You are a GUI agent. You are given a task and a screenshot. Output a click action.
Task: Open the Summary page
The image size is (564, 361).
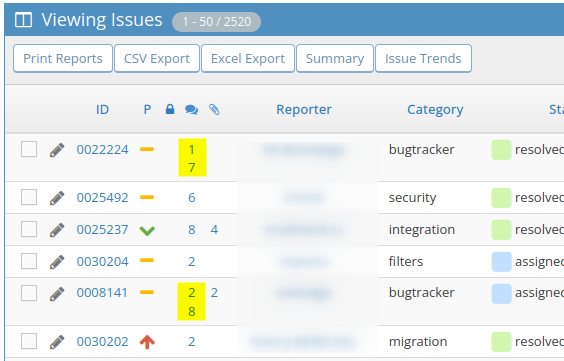335,58
